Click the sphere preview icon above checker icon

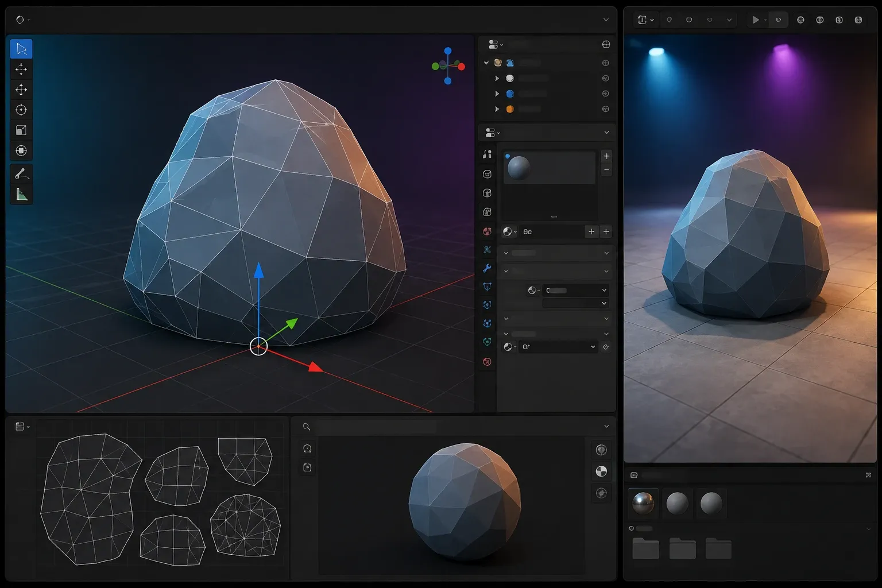point(601,450)
